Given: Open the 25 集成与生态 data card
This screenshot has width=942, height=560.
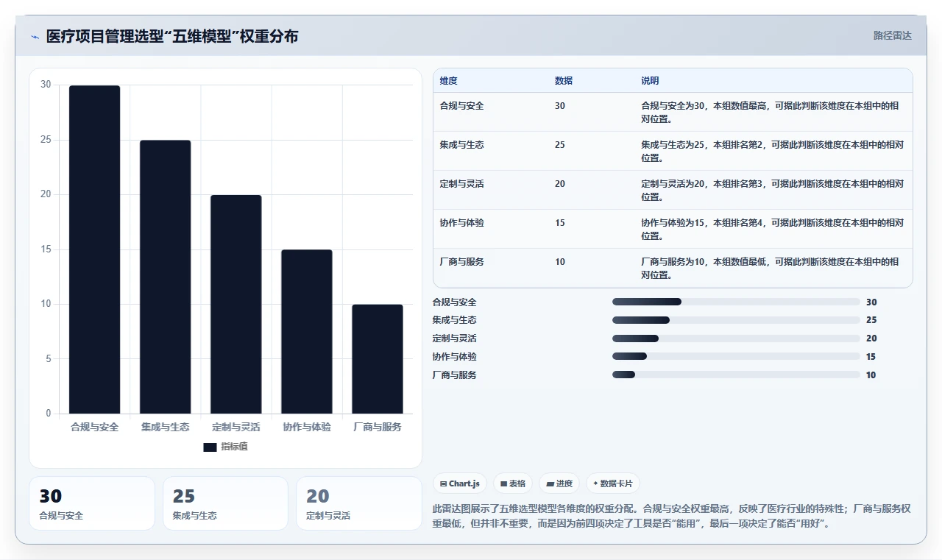Looking at the screenshot, I should (225, 503).
